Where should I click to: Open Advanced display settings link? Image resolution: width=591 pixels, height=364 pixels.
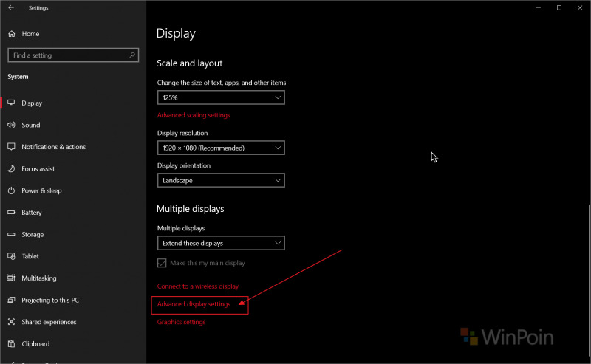[x=194, y=304]
